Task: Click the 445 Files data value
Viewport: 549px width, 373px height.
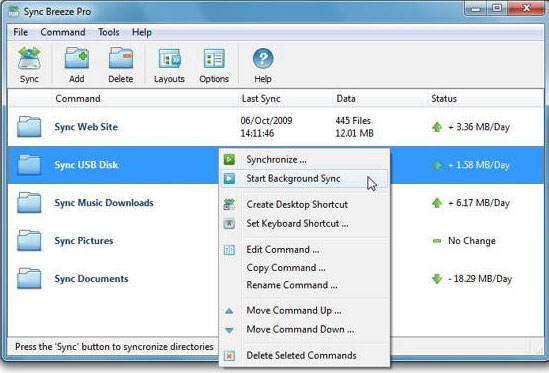Action: (x=353, y=120)
